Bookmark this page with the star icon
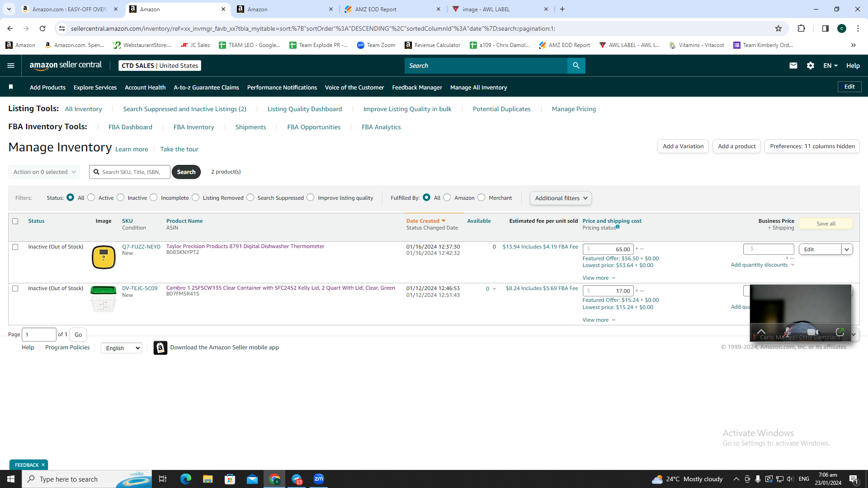 coord(778,28)
